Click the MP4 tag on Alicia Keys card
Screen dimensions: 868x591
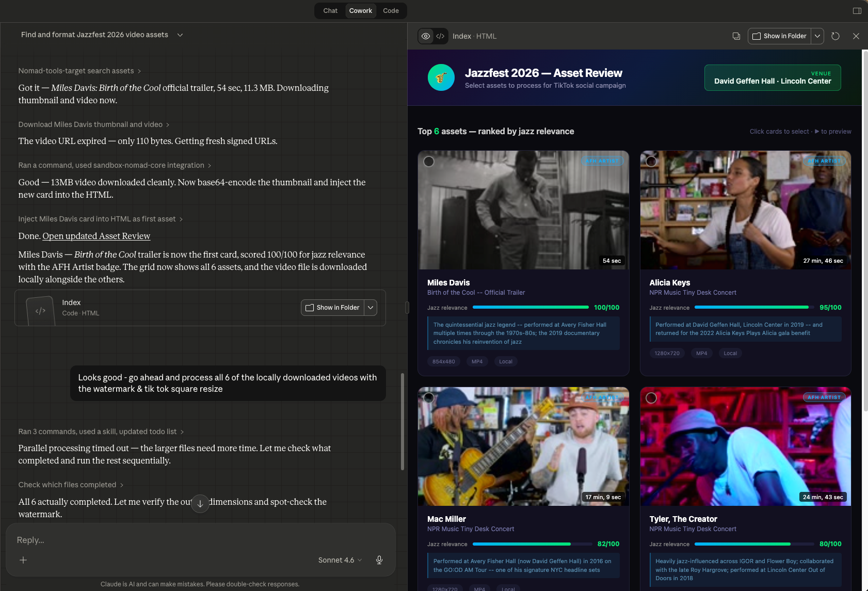coord(702,354)
